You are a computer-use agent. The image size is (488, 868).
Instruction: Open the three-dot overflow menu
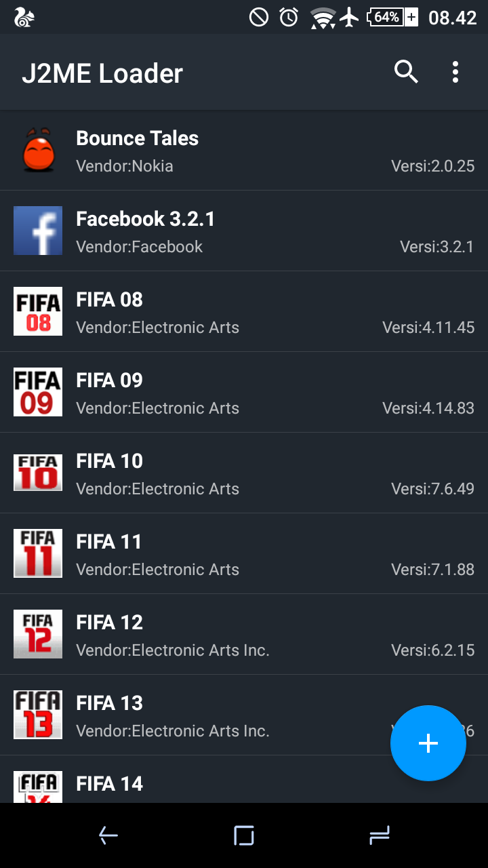point(455,72)
